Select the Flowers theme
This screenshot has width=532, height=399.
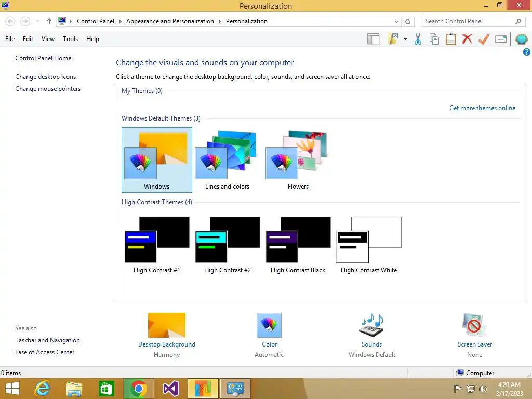coord(298,160)
